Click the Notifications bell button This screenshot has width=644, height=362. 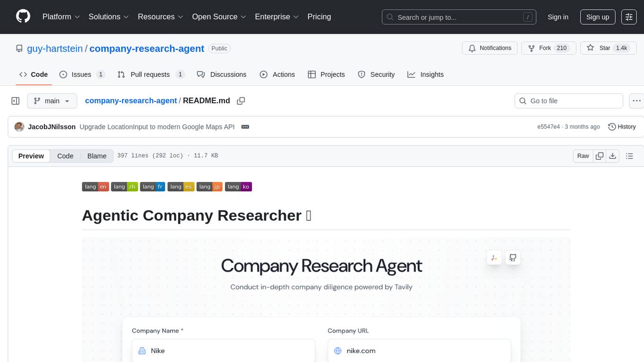490,48
